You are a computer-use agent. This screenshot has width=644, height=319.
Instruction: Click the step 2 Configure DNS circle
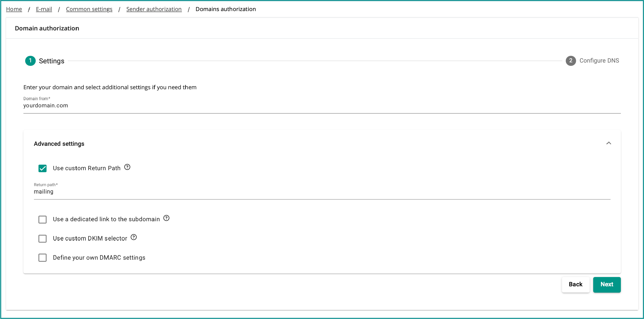(x=571, y=61)
